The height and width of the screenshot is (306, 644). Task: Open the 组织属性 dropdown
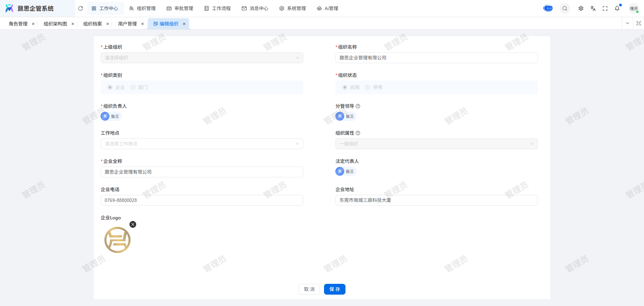point(436,144)
